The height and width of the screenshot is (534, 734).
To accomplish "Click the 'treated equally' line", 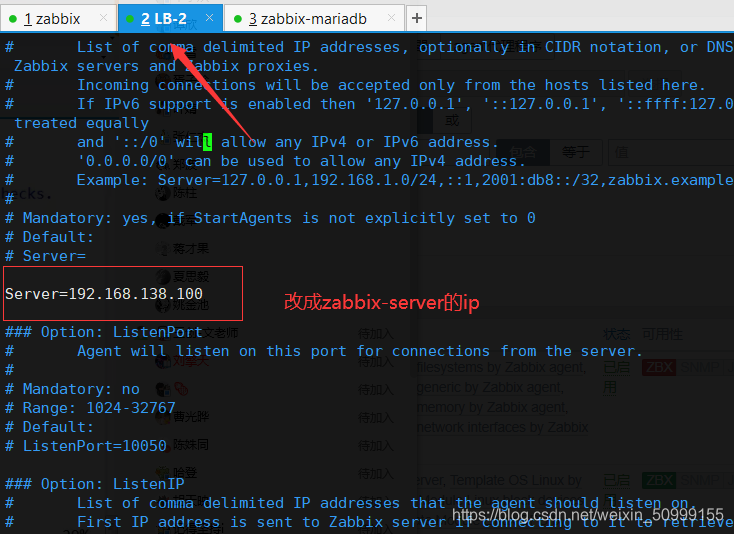I will (x=81, y=123).
